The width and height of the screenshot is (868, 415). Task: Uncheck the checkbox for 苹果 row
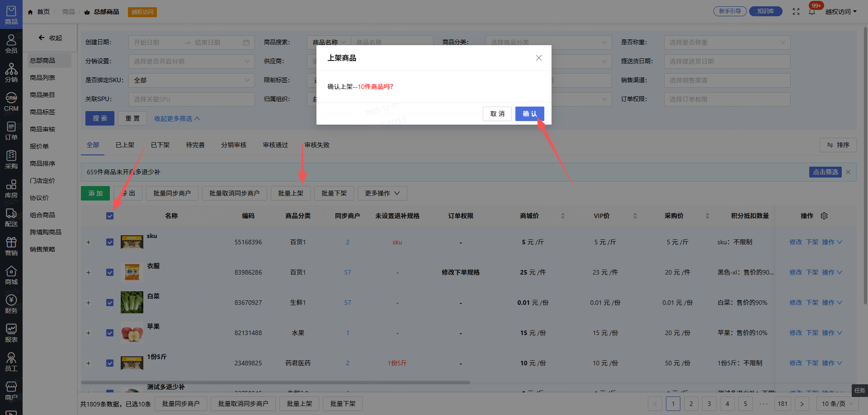(x=110, y=333)
